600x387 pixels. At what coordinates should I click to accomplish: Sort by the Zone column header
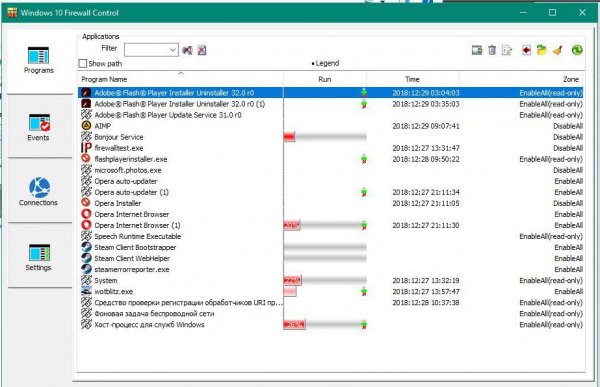point(522,79)
